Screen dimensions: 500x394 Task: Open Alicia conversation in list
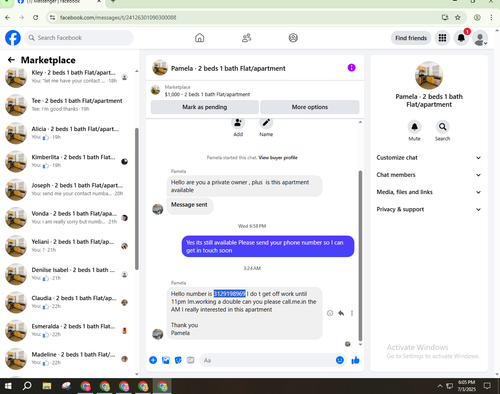(x=67, y=133)
